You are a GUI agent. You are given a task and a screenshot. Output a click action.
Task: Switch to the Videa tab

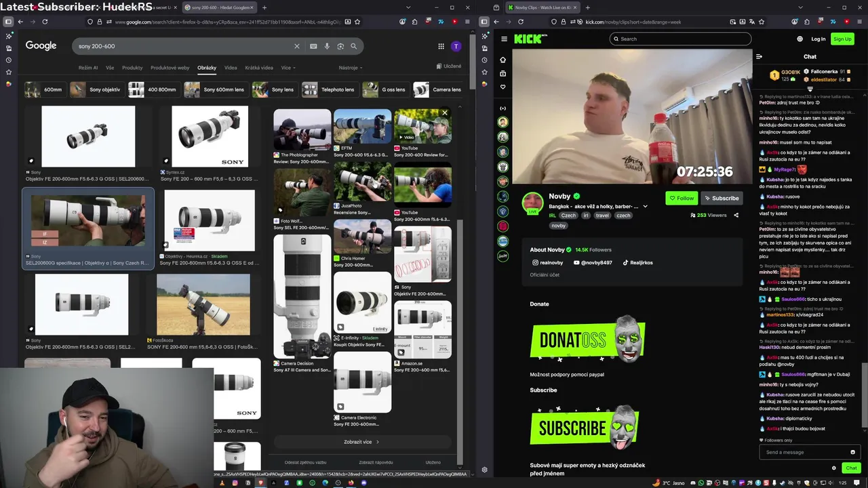pyautogui.click(x=231, y=68)
